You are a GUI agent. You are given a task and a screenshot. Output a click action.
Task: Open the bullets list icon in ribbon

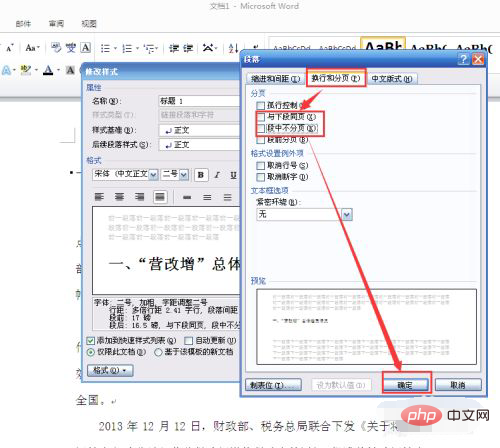pos(105,49)
